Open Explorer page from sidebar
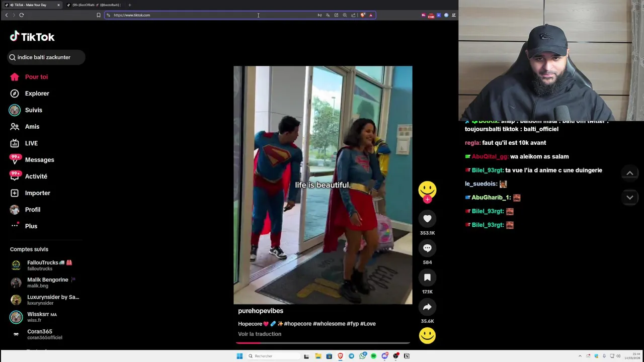The width and height of the screenshot is (644, 362). pos(30,94)
